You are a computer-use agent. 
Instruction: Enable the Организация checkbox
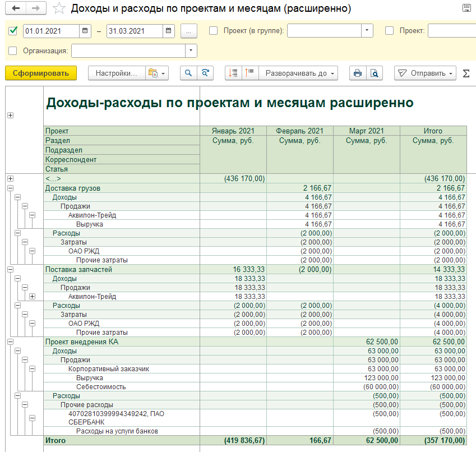[13, 50]
